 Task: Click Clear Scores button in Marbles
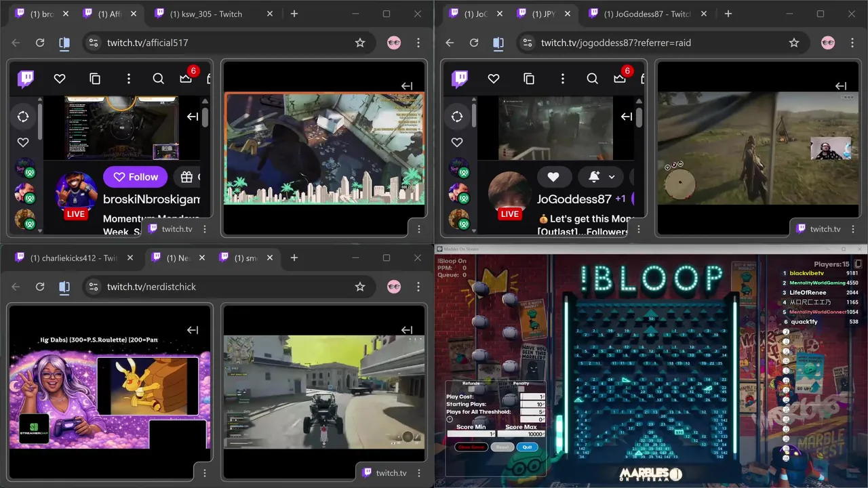[x=471, y=447]
